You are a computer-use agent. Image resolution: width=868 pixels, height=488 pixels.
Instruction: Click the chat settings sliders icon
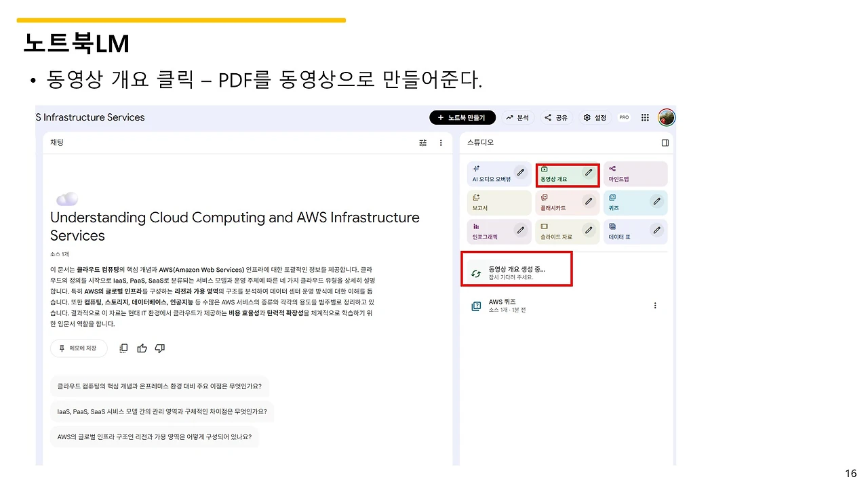point(423,143)
